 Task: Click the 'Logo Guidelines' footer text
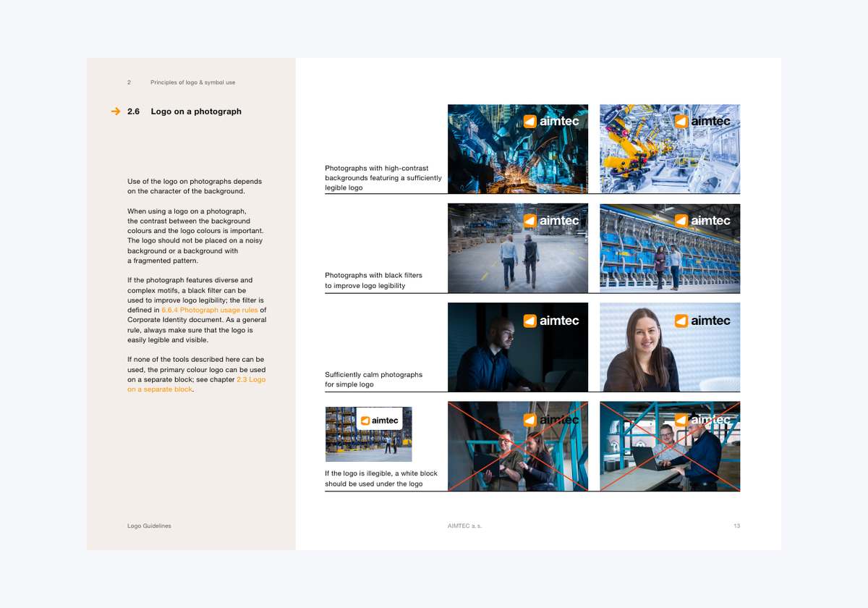click(149, 526)
